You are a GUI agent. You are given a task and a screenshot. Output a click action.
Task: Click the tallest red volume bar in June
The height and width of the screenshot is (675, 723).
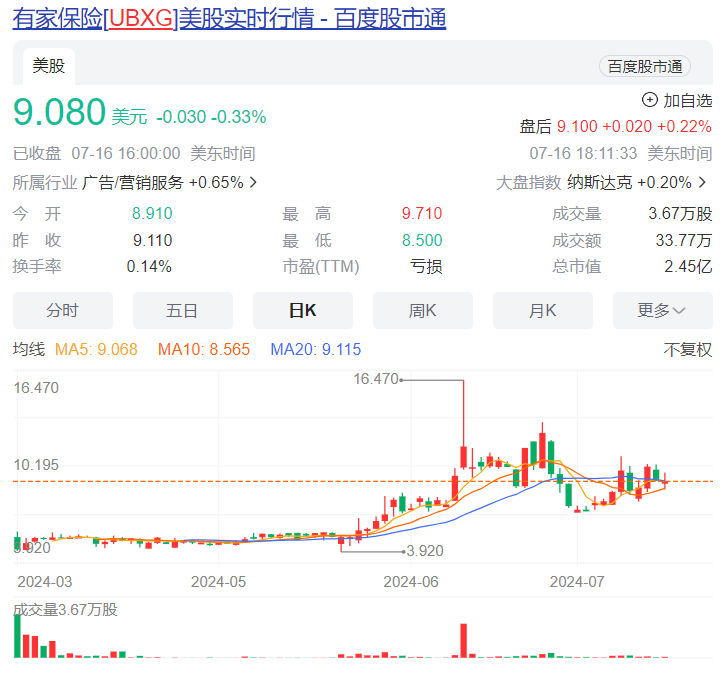pos(463,640)
